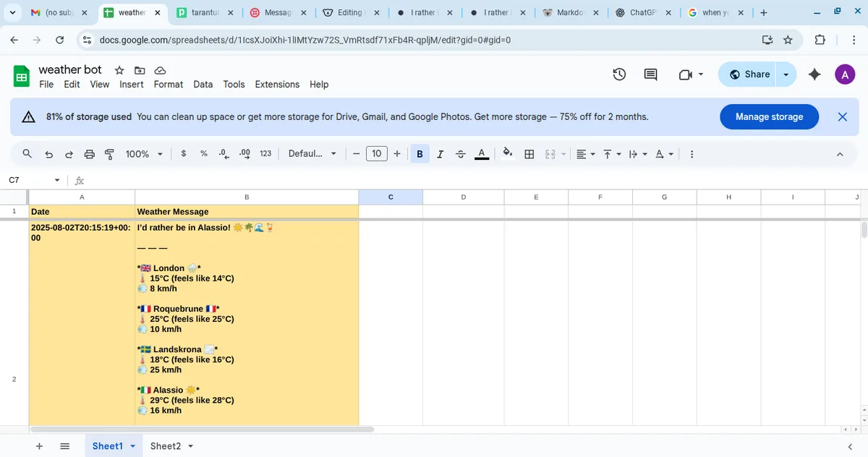Star the weather bot document
868x457 pixels.
(x=119, y=70)
